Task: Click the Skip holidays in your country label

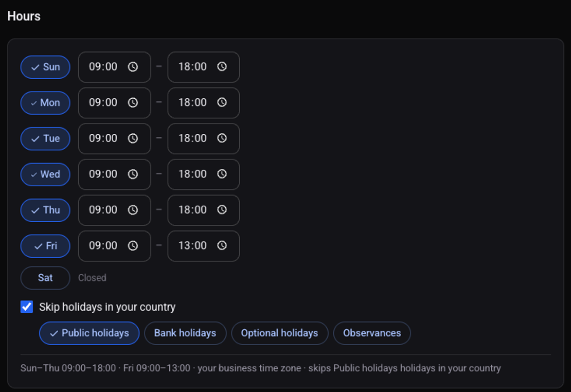Action: (x=107, y=307)
